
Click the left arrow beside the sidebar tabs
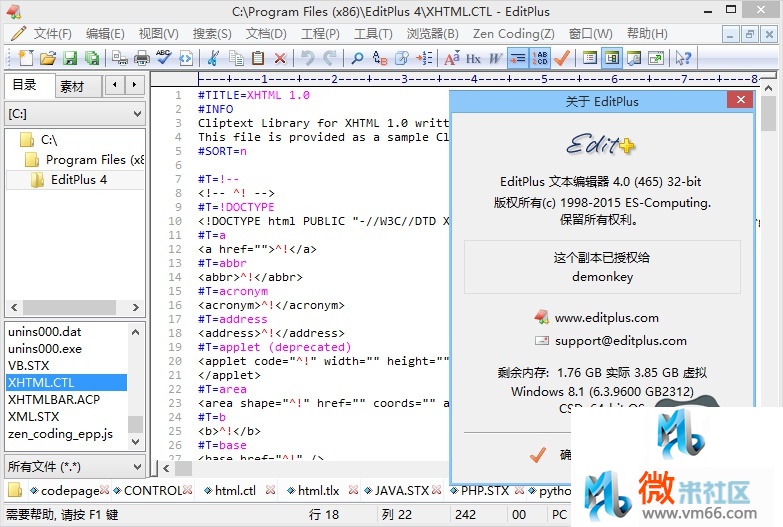point(115,85)
